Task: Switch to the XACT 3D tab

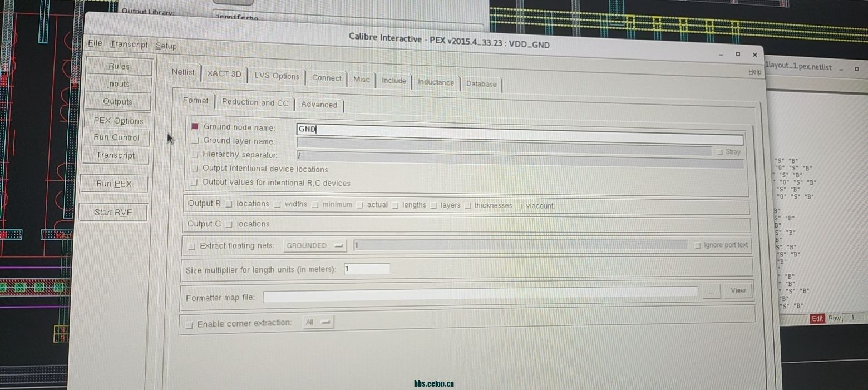Action: (x=224, y=73)
